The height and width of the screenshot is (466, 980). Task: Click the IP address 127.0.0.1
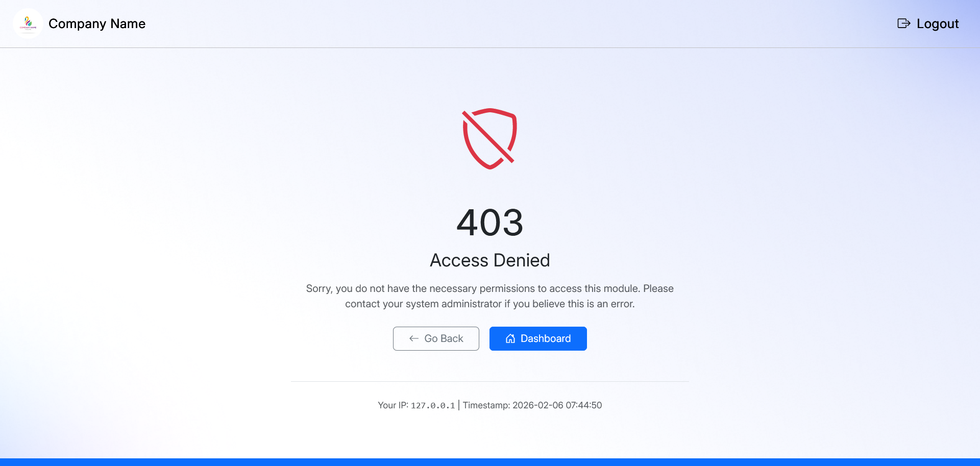433,405
